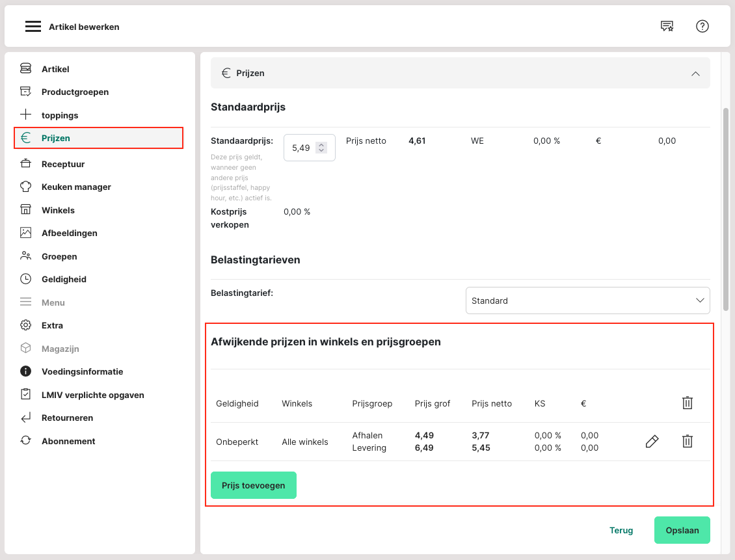Click the Terug link
This screenshot has height=560, width=735.
tap(621, 530)
